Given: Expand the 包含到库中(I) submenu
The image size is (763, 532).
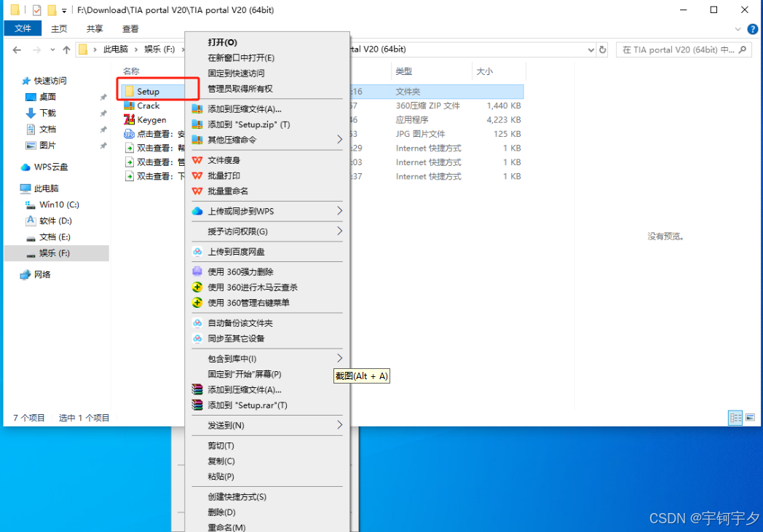Looking at the screenshot, I should pos(340,358).
